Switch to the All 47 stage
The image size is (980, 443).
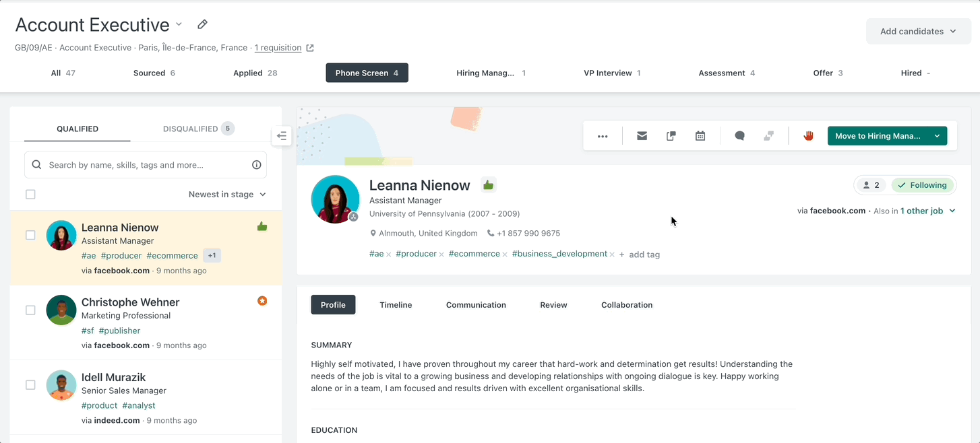(63, 73)
